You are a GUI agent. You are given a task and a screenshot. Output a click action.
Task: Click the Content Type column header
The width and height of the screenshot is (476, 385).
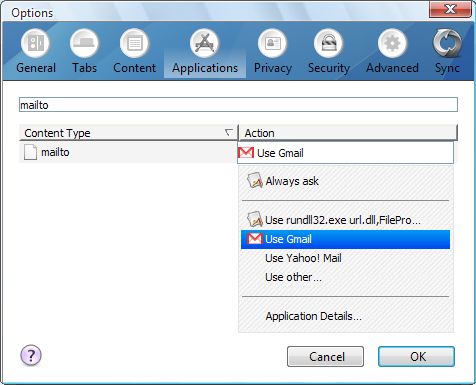[x=128, y=133]
